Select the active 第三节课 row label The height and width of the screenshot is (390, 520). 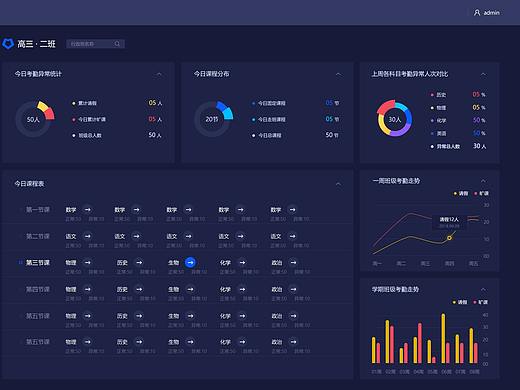point(38,263)
